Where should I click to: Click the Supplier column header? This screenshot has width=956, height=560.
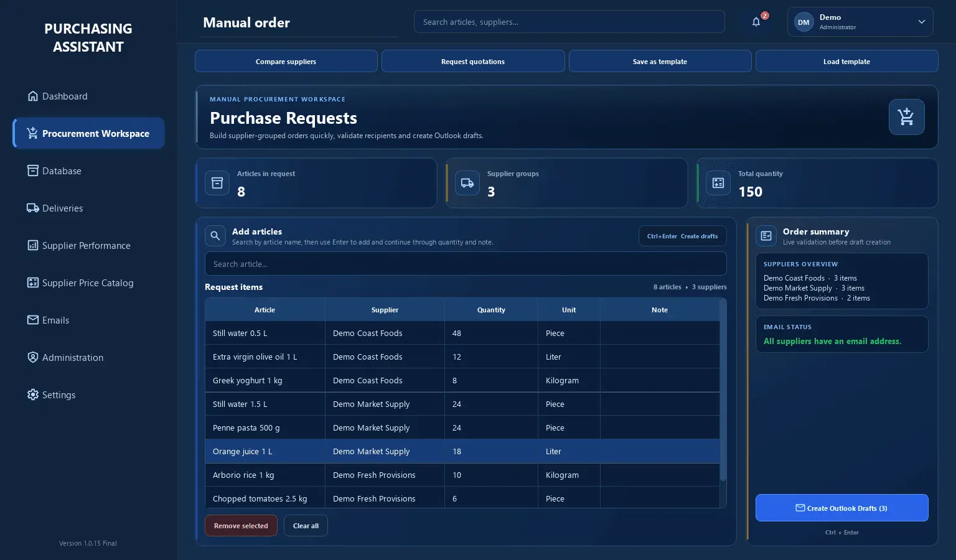pos(385,310)
